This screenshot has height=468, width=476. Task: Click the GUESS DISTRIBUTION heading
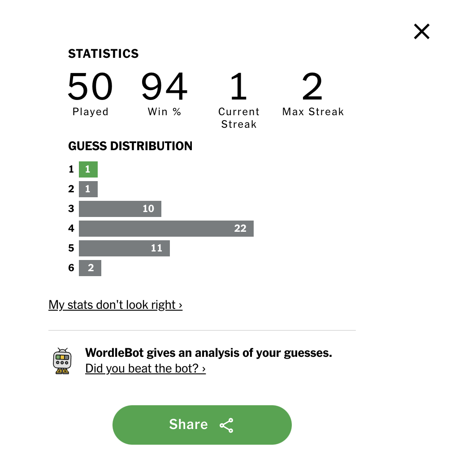130,146
